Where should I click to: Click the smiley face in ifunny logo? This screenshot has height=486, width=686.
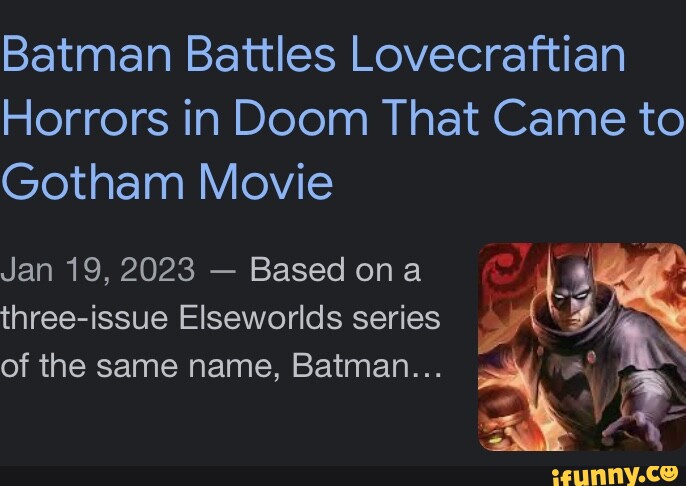pyautogui.click(x=668, y=472)
